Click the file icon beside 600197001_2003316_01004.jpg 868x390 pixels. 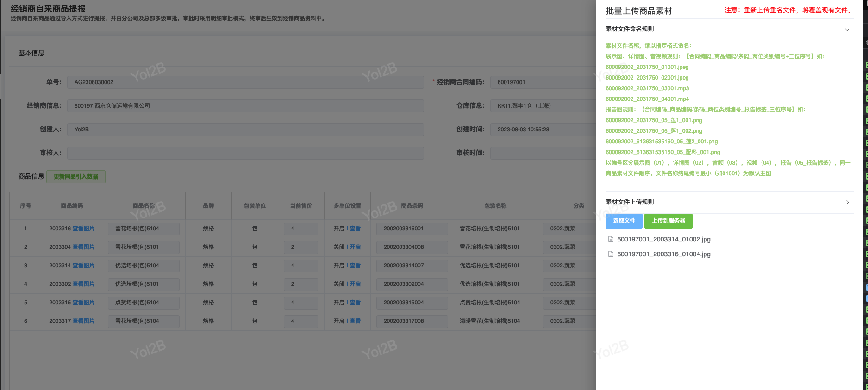click(x=611, y=254)
